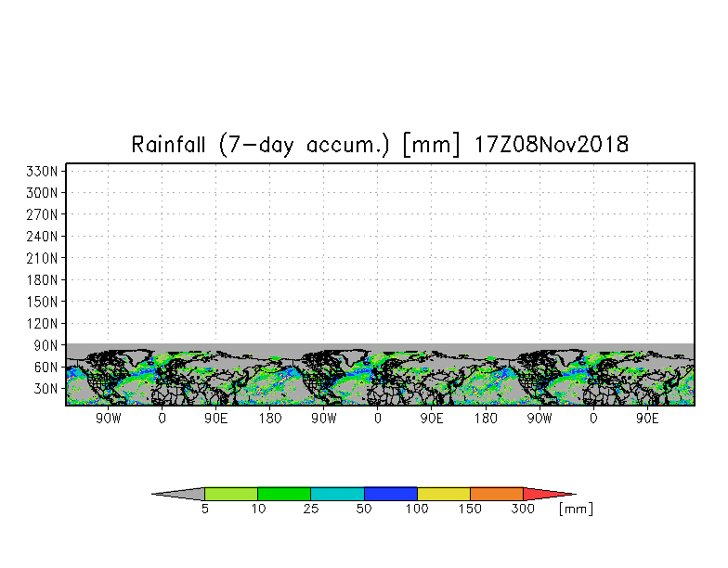Click the [mm] unit label by colorbar

tap(576, 509)
